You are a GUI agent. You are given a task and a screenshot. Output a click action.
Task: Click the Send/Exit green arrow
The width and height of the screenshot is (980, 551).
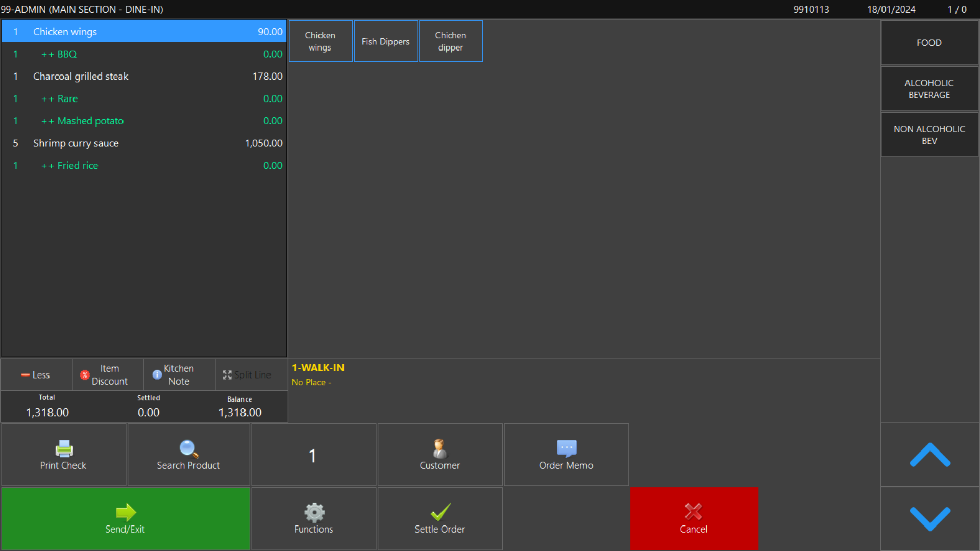coord(126,512)
